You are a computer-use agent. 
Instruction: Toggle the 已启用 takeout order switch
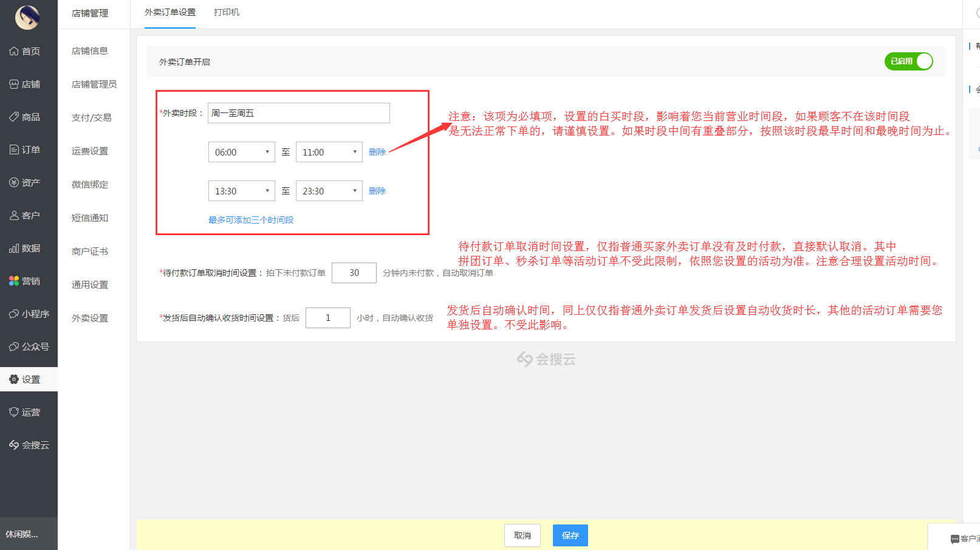tap(908, 61)
